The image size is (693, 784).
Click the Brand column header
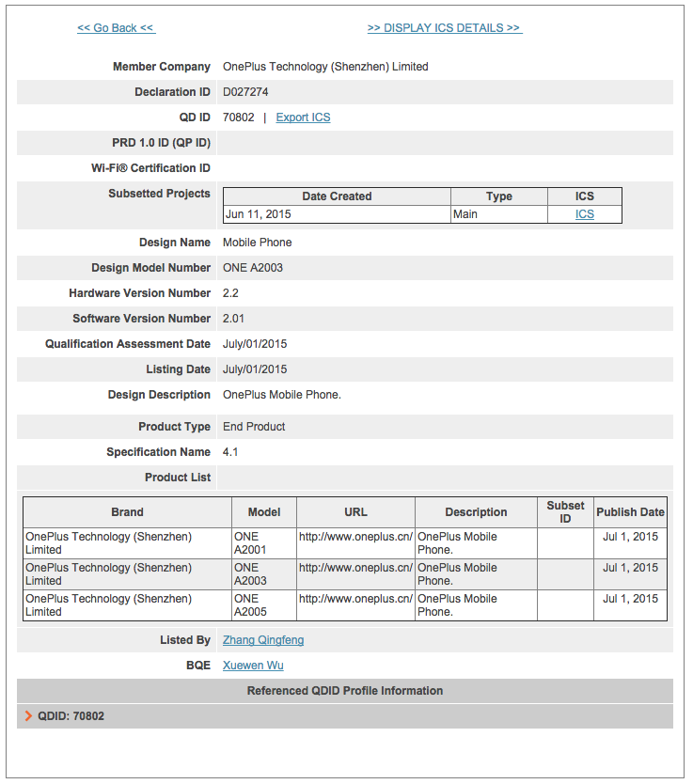tap(127, 512)
